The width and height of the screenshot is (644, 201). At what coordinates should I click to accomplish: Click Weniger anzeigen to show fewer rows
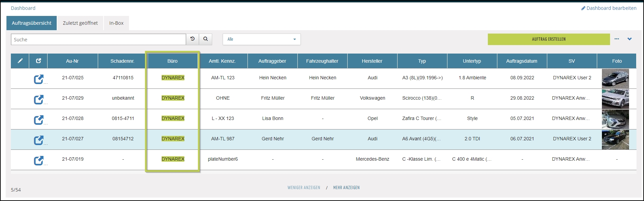coord(303,187)
